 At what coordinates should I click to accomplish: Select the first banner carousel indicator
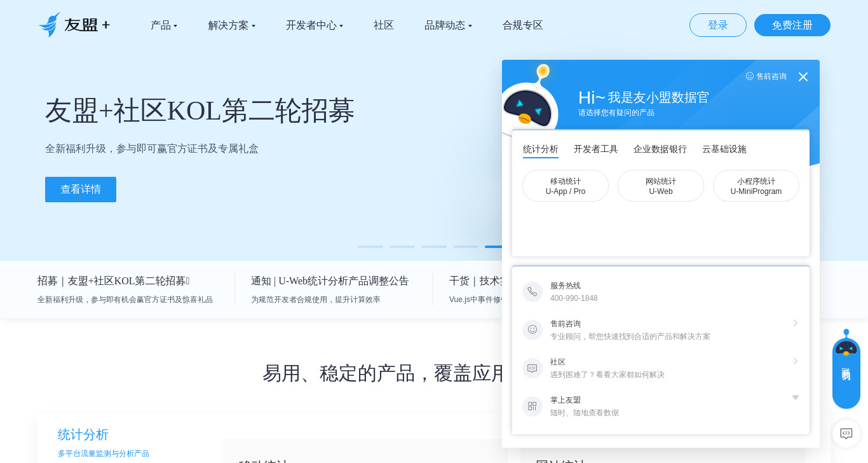(370, 247)
